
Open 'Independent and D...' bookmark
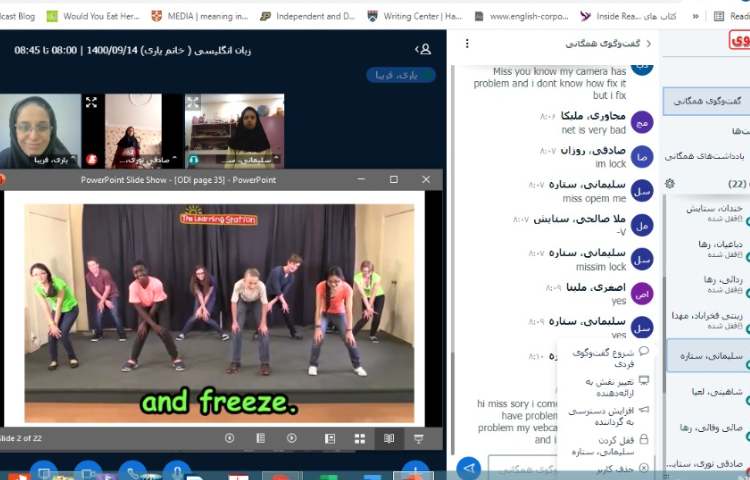coord(307,16)
